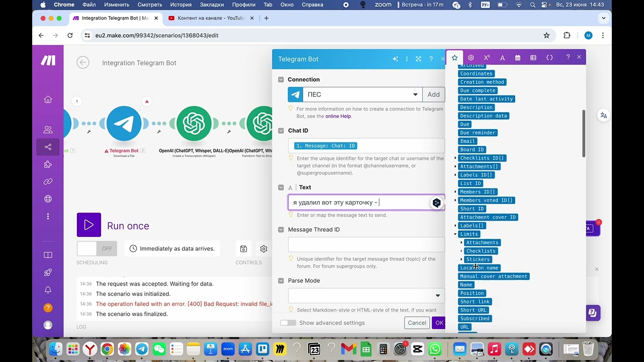Open the Parse Mode dropdown
Image resolution: width=644 pixels, height=362 pixels.
click(366, 296)
